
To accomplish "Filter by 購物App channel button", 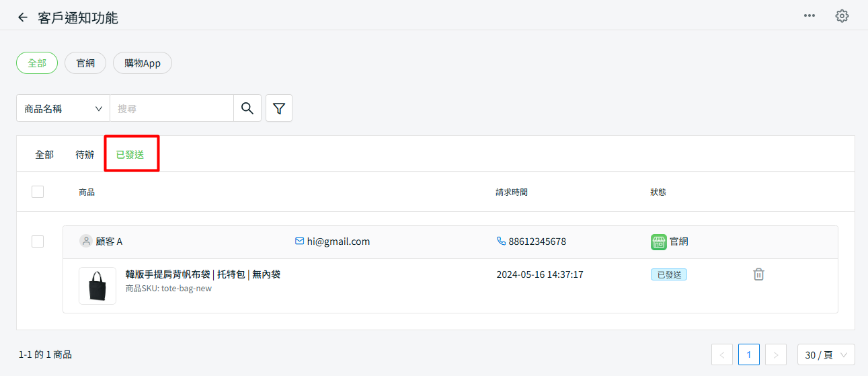I will 142,63.
